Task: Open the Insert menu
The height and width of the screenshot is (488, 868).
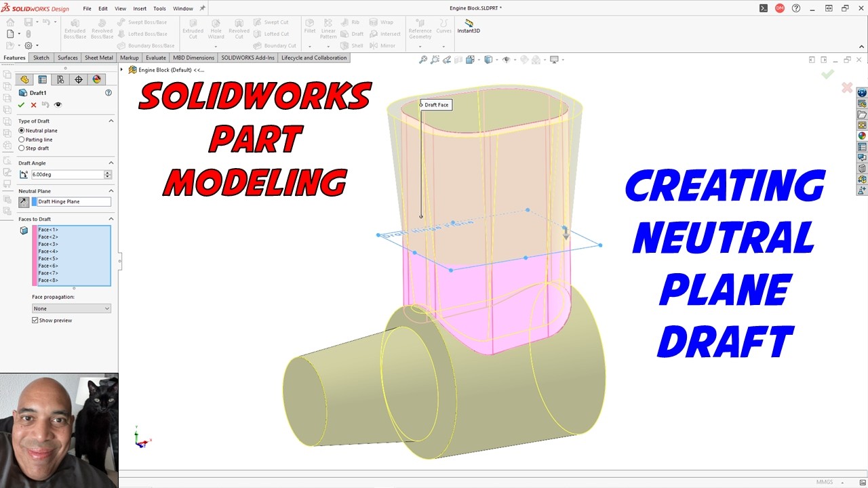Action: point(140,9)
